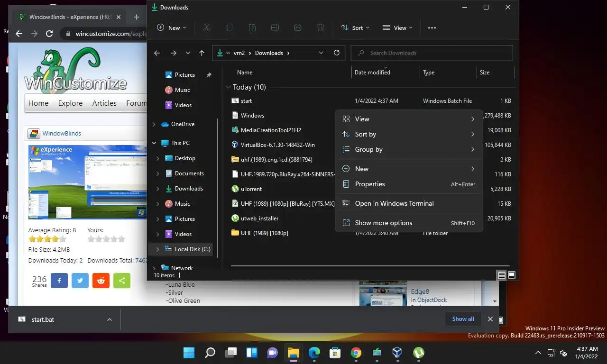Choose Show more options
607x364 pixels.
click(x=409, y=223)
